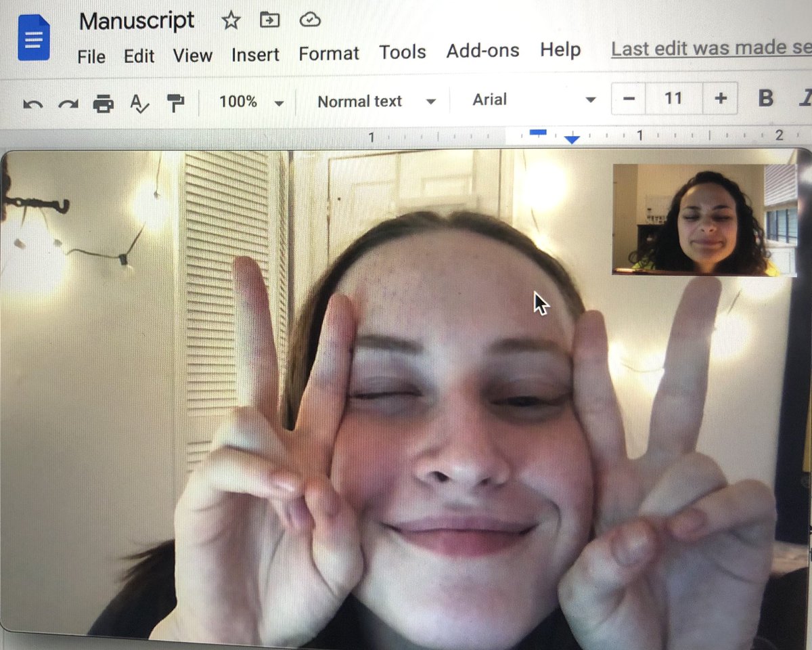Screen dimensions: 812x650
Task: Increase the font size
Action: 721,99
